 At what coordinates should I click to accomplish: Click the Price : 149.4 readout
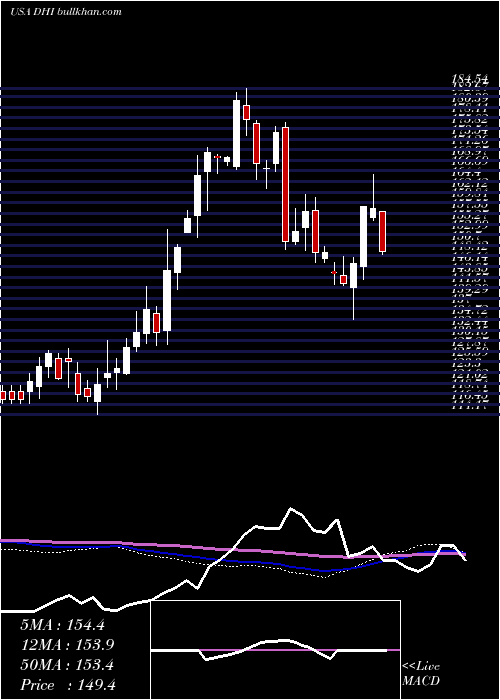coord(68,685)
